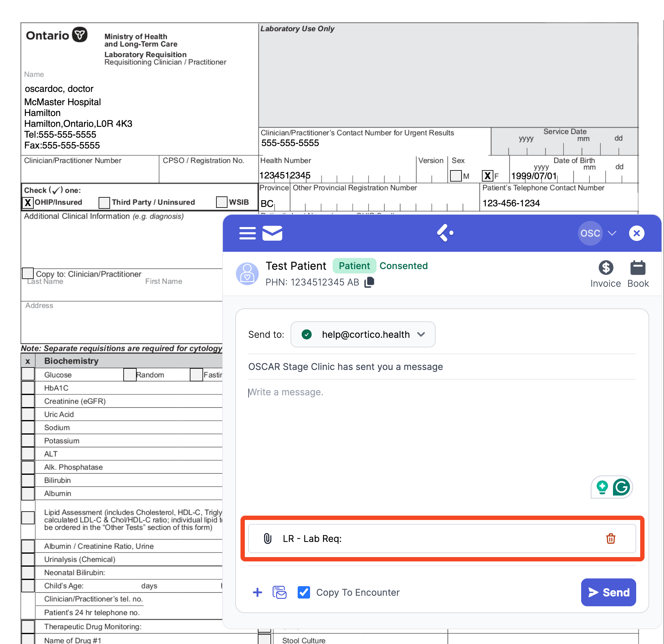This screenshot has height=644, width=664.
Task: Expand the OSC account chevron
Action: tap(612, 233)
